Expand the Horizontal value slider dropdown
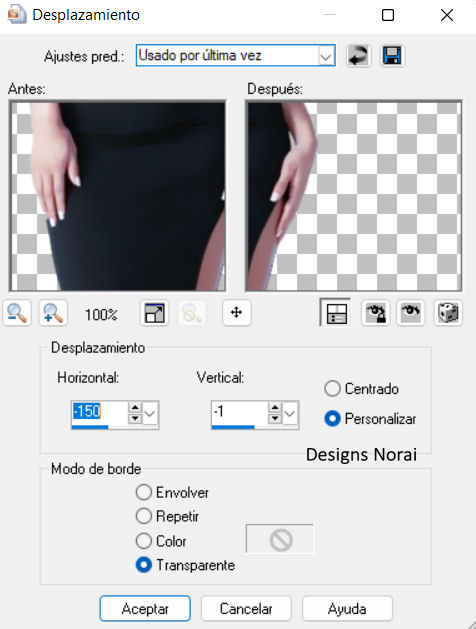The image size is (476, 629). 150,414
